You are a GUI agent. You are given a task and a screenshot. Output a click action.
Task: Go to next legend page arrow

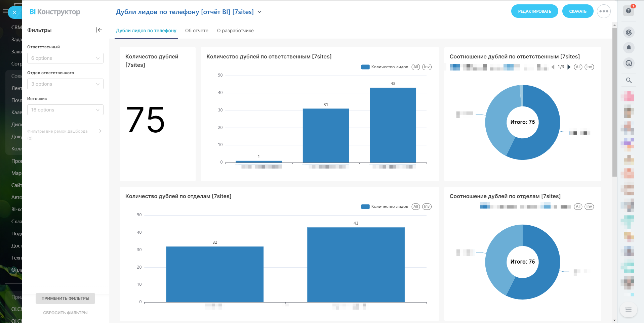(x=569, y=67)
